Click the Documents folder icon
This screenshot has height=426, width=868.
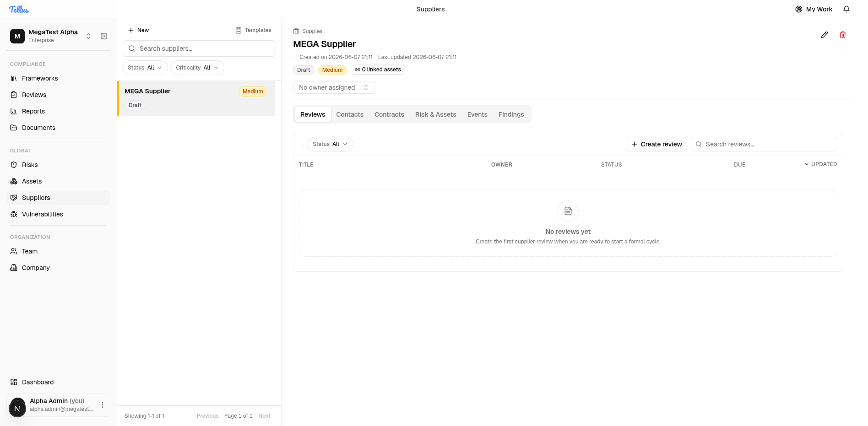point(14,128)
